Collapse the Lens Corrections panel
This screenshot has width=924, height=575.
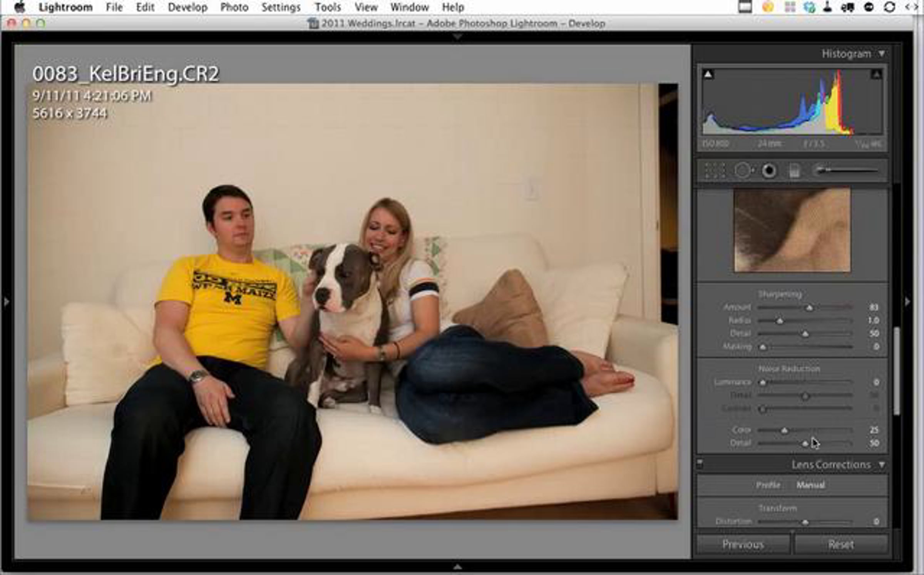click(x=882, y=465)
